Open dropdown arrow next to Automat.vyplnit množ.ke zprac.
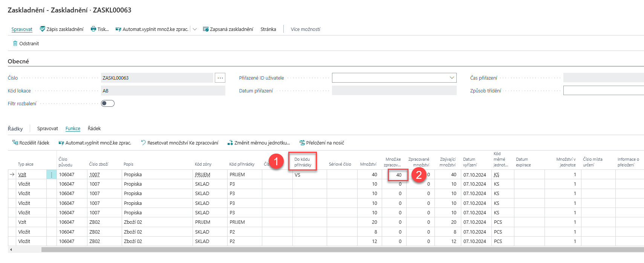The width and height of the screenshot is (644, 263). pos(195,29)
